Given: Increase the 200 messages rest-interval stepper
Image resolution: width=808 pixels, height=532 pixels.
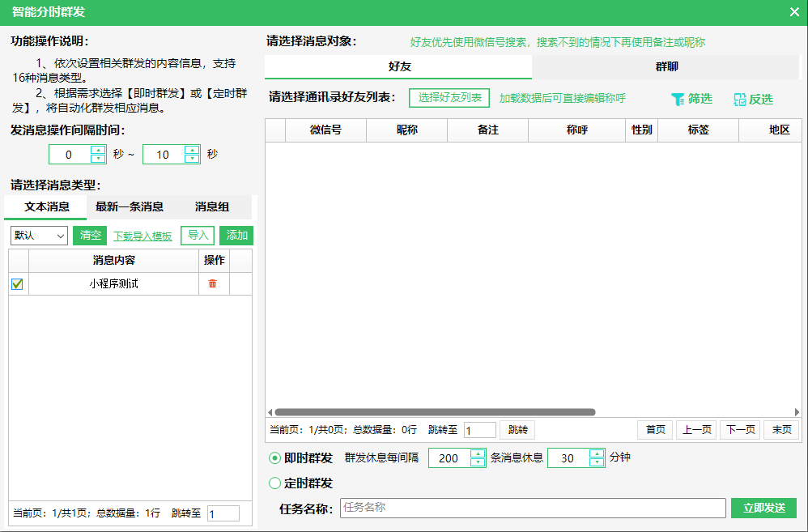Looking at the screenshot, I should click(x=478, y=453).
